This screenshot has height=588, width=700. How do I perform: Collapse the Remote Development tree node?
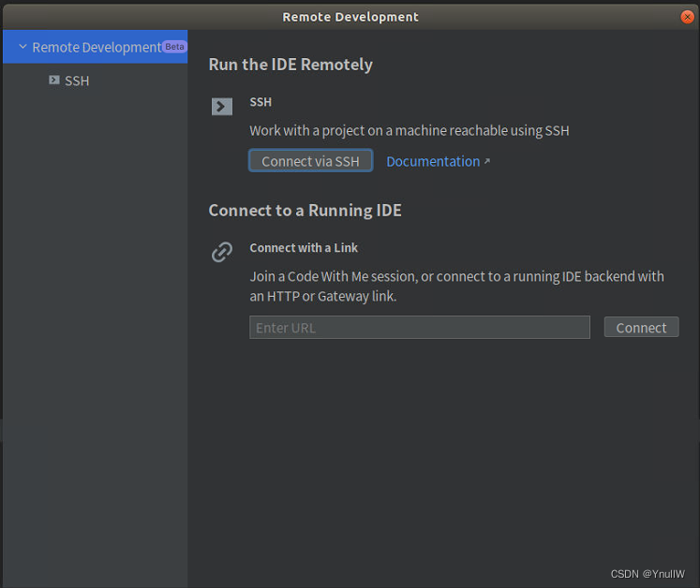[x=22, y=47]
